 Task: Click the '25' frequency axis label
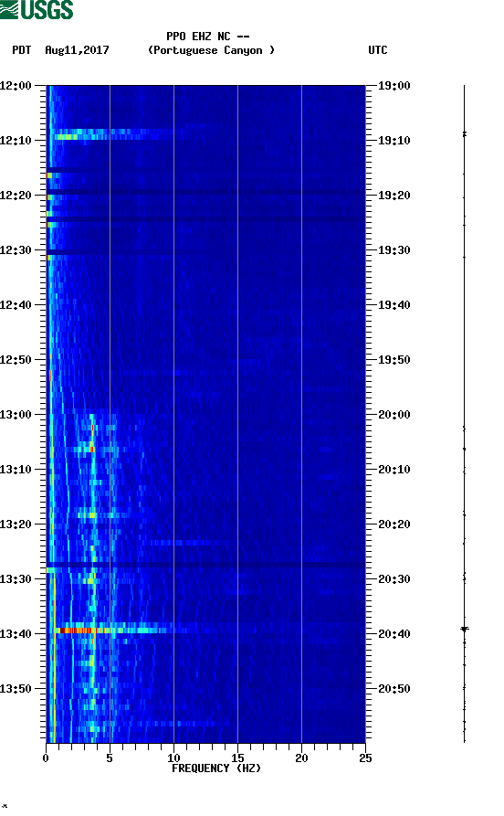point(365,758)
